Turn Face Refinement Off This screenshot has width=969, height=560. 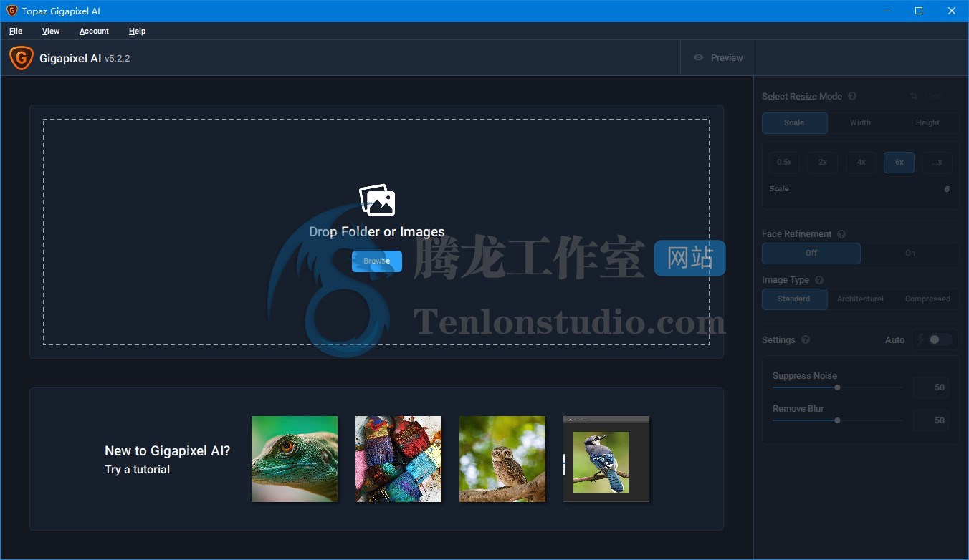[x=811, y=253]
